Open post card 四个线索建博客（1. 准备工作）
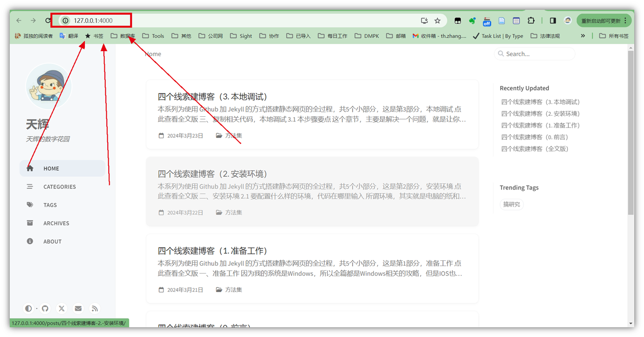The width and height of the screenshot is (644, 337). click(x=312, y=268)
